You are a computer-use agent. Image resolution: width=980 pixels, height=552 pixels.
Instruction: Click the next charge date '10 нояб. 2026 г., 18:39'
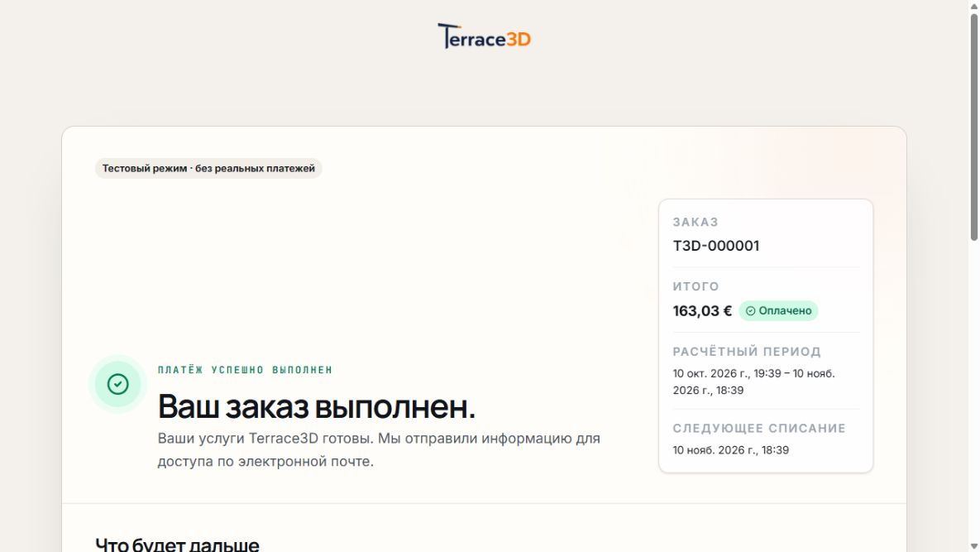tap(730, 450)
